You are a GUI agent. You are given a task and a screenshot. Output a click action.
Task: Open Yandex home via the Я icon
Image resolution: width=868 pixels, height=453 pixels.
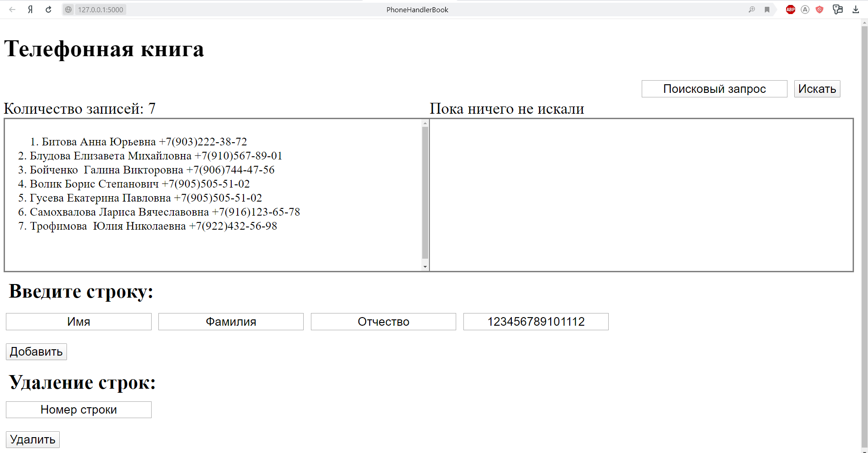point(30,10)
